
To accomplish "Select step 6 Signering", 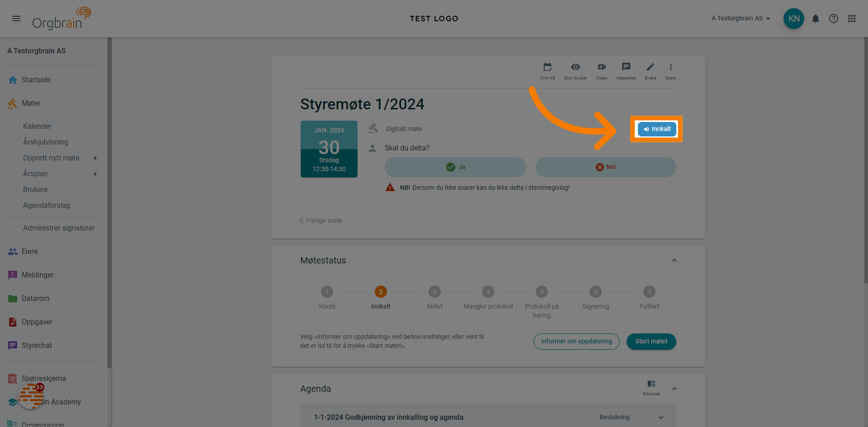I will point(595,292).
